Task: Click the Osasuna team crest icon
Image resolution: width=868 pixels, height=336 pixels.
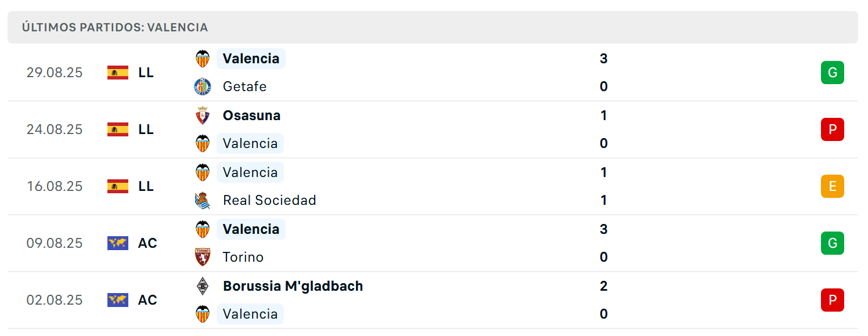Action: click(203, 115)
